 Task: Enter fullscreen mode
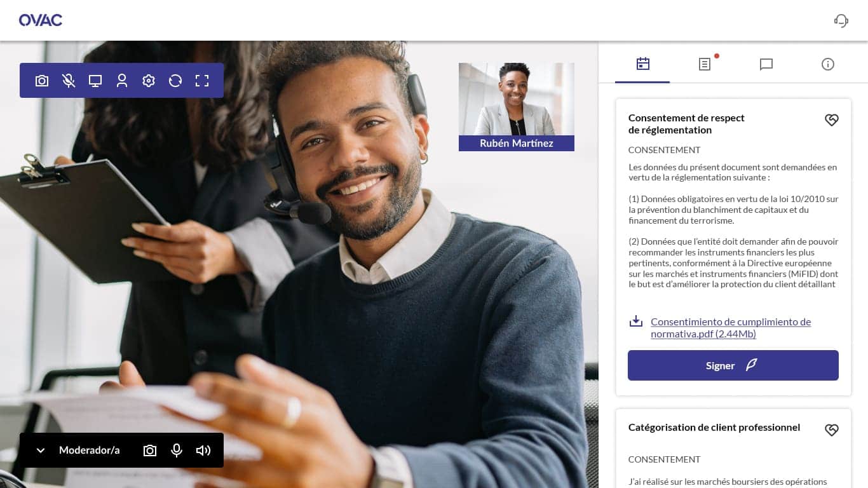pyautogui.click(x=202, y=81)
